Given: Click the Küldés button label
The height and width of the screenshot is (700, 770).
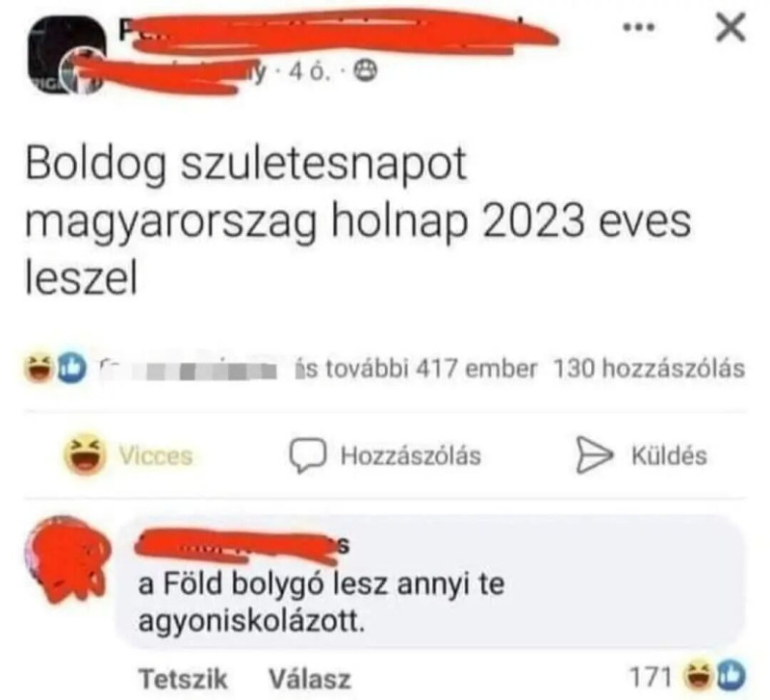Looking at the screenshot, I should tap(669, 454).
